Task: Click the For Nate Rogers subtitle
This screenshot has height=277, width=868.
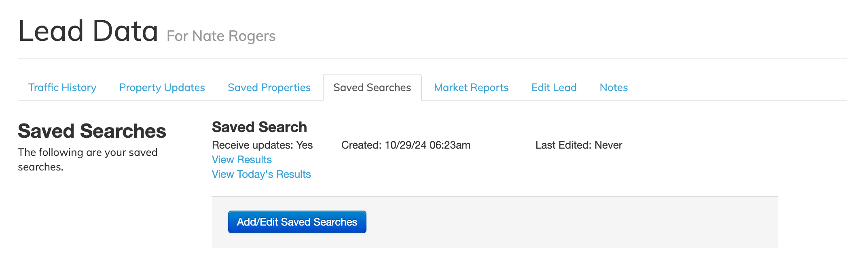Action: 221,36
